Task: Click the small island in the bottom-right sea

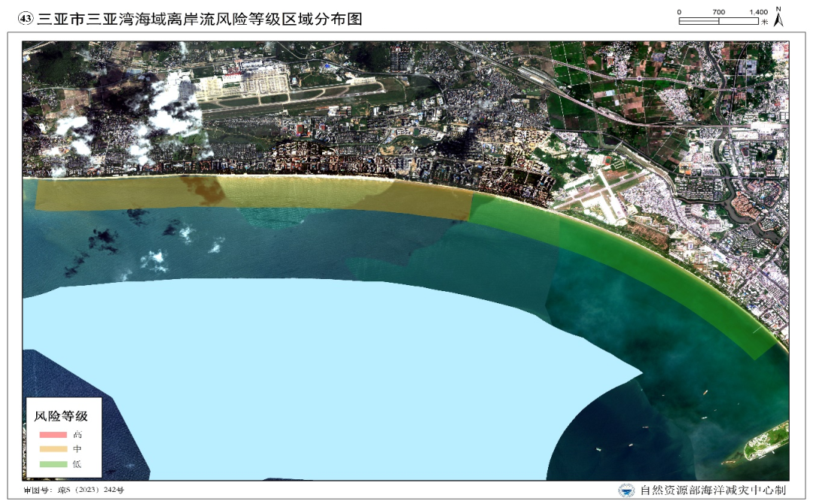Action: tap(766, 442)
